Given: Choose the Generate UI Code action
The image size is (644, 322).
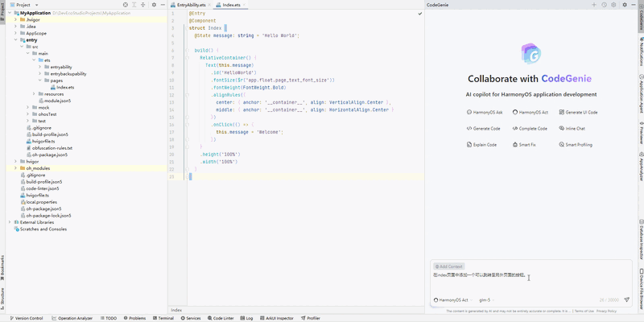Looking at the screenshot, I should pos(580,113).
